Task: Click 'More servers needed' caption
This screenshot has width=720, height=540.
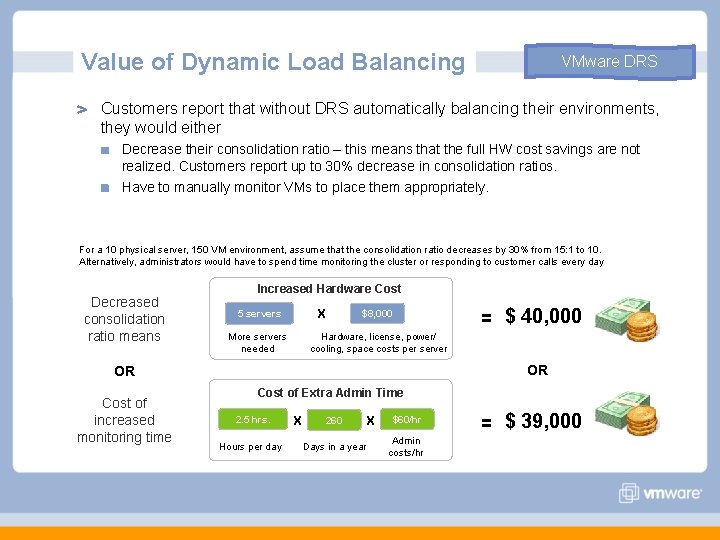Action: [x=257, y=343]
